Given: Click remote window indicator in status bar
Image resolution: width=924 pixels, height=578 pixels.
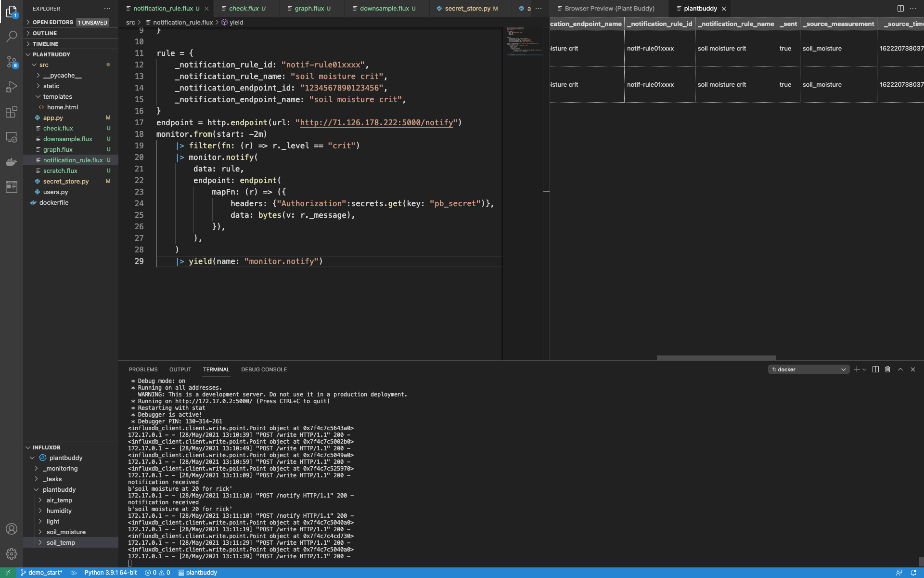Looking at the screenshot, I should pos(8,573).
